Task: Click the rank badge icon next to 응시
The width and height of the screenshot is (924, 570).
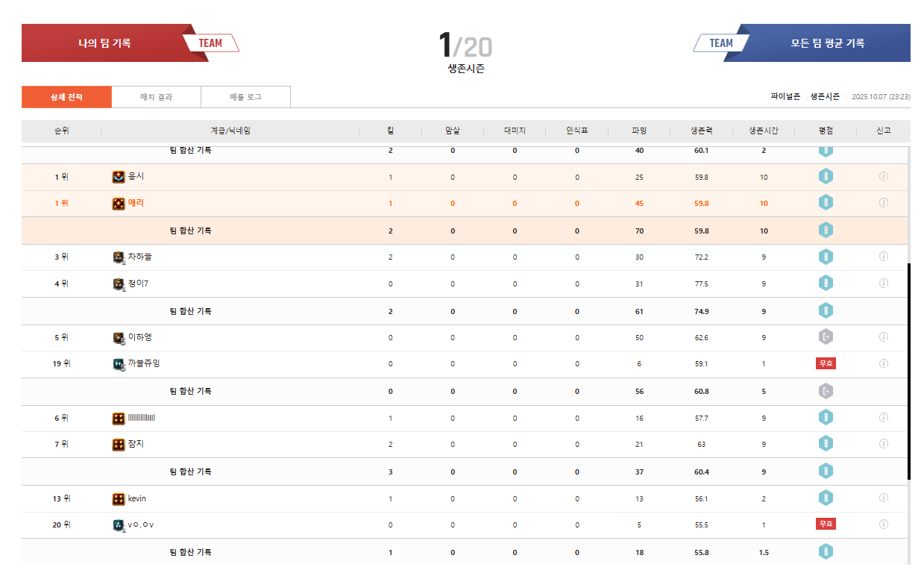Action: pyautogui.click(x=119, y=177)
